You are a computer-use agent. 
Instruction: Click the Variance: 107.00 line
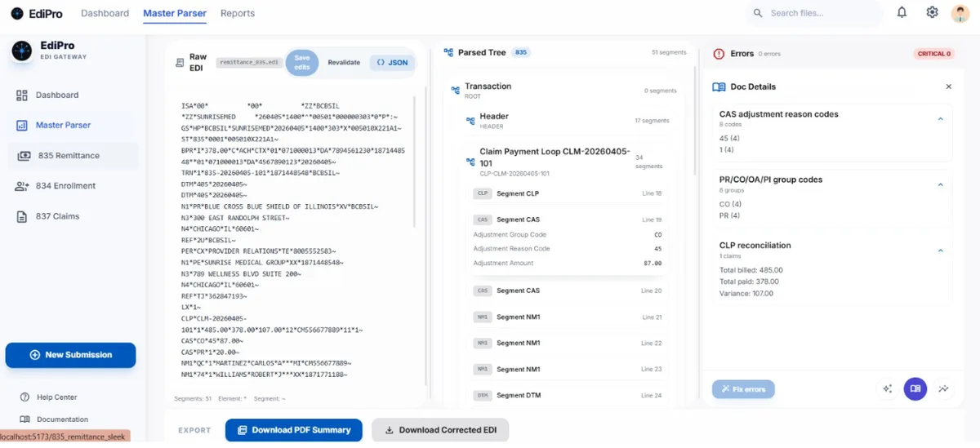(746, 293)
